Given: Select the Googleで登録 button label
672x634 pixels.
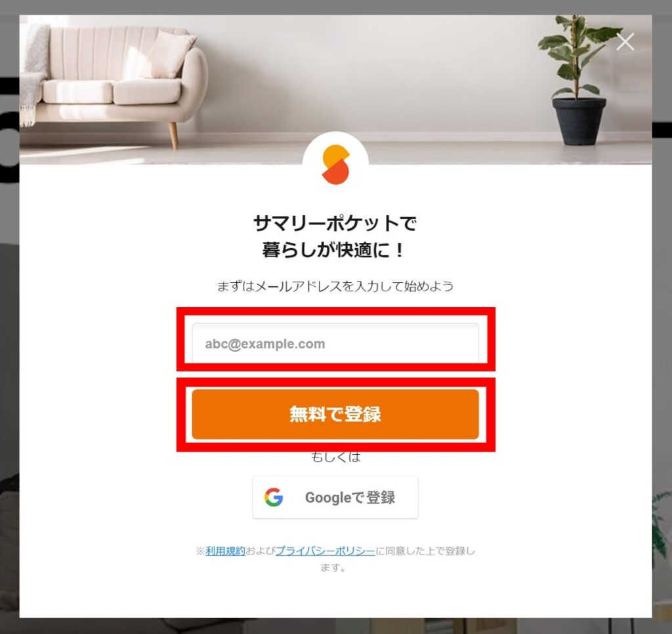Looking at the screenshot, I should pyautogui.click(x=350, y=497).
